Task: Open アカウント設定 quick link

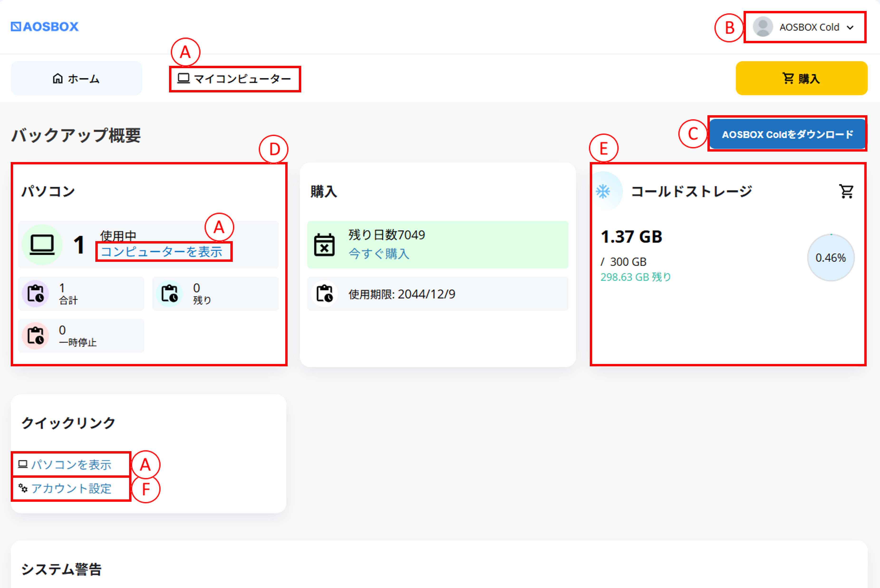Action: click(x=71, y=489)
